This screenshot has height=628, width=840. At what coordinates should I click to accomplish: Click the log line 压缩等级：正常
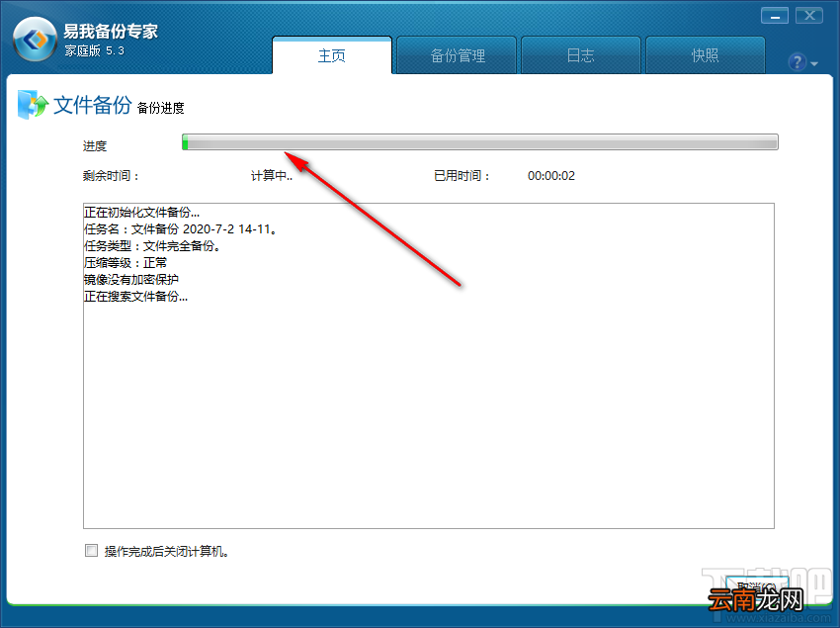click(x=126, y=262)
